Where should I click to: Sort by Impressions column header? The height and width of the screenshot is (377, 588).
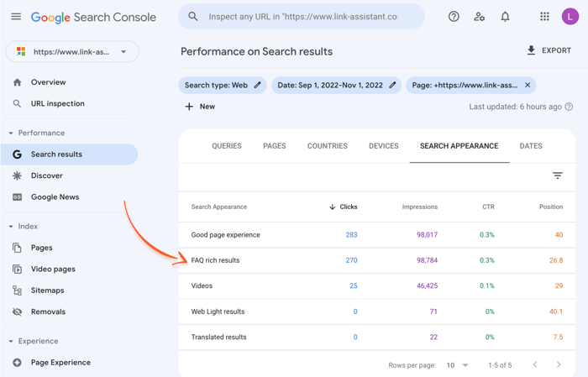pos(420,207)
